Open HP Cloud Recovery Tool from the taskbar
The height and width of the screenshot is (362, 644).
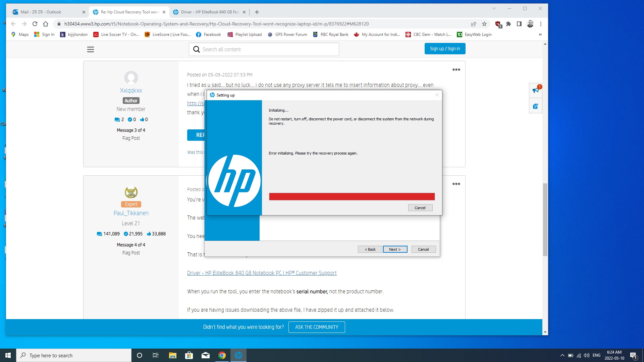pos(238,355)
